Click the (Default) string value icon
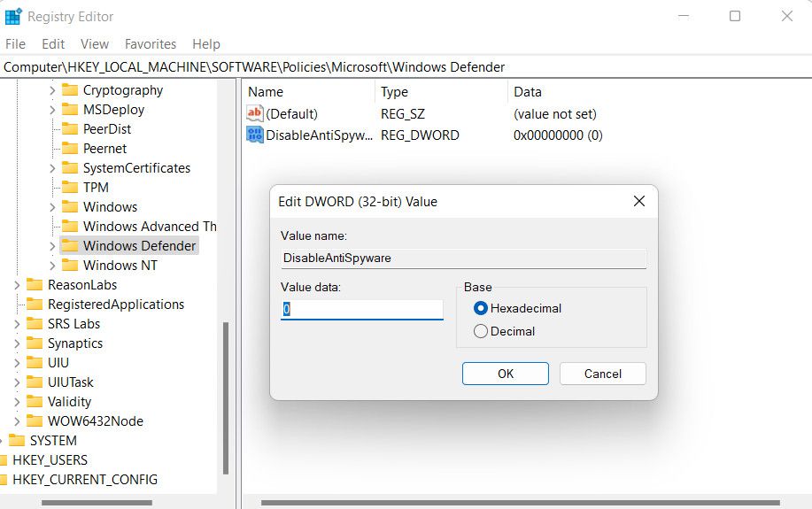812x509 pixels. (x=255, y=113)
